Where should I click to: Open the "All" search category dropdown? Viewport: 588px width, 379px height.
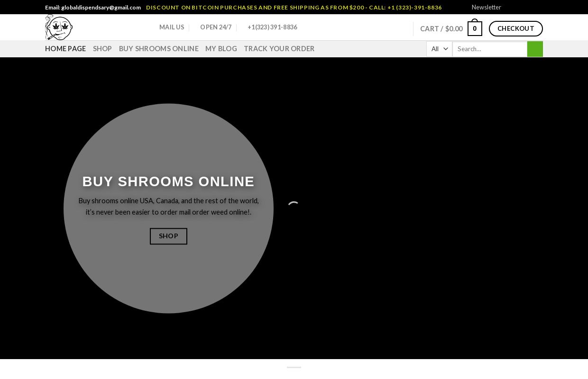click(439, 49)
